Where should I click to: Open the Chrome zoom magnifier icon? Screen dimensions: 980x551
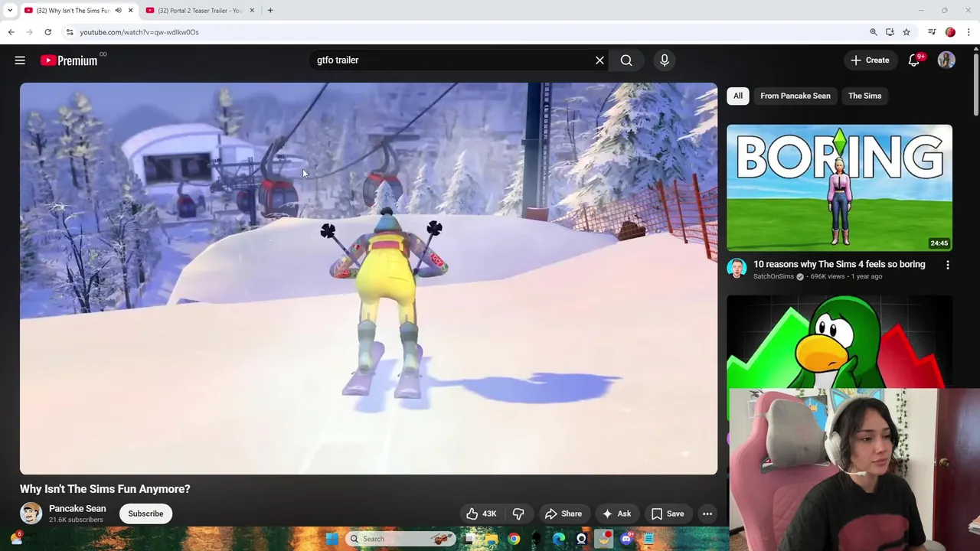pos(873,32)
